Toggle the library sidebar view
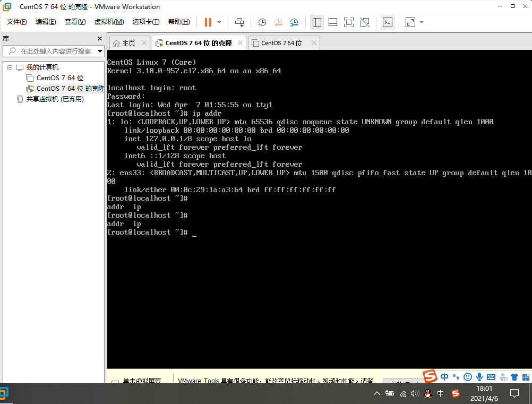This screenshot has height=404, width=532. 317,22
